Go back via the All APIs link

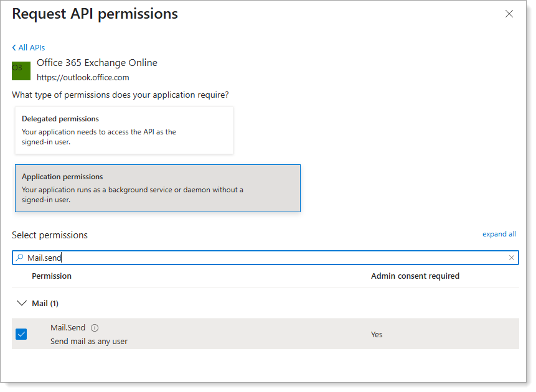click(x=31, y=47)
